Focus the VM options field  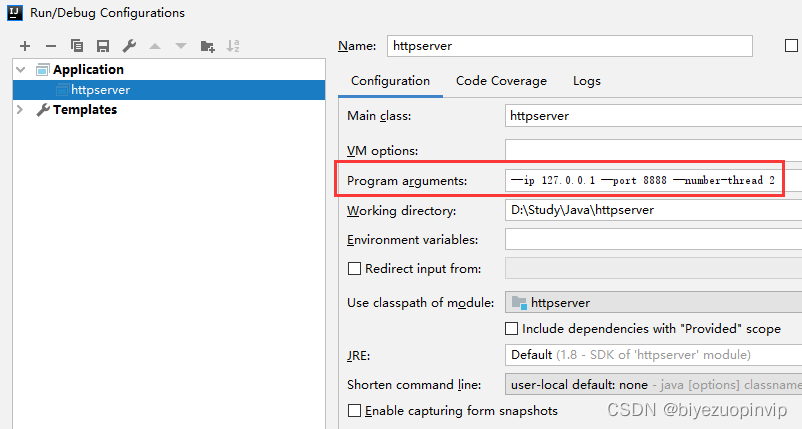653,150
